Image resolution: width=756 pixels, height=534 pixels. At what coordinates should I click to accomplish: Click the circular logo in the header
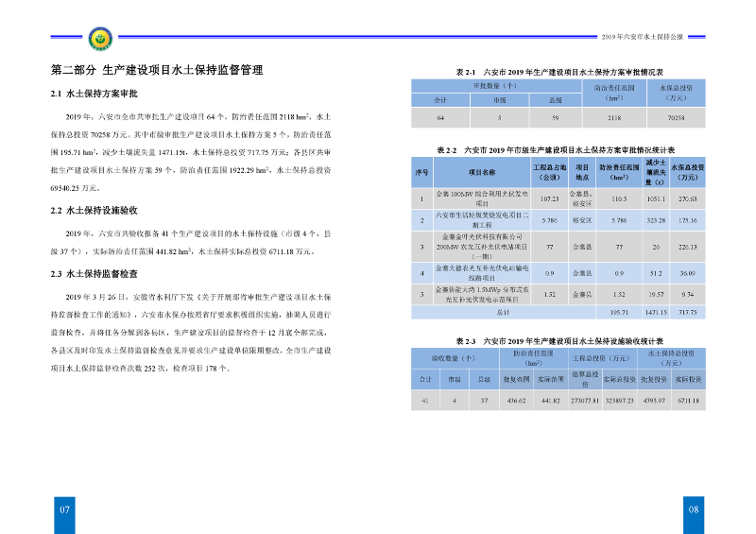pos(97,39)
